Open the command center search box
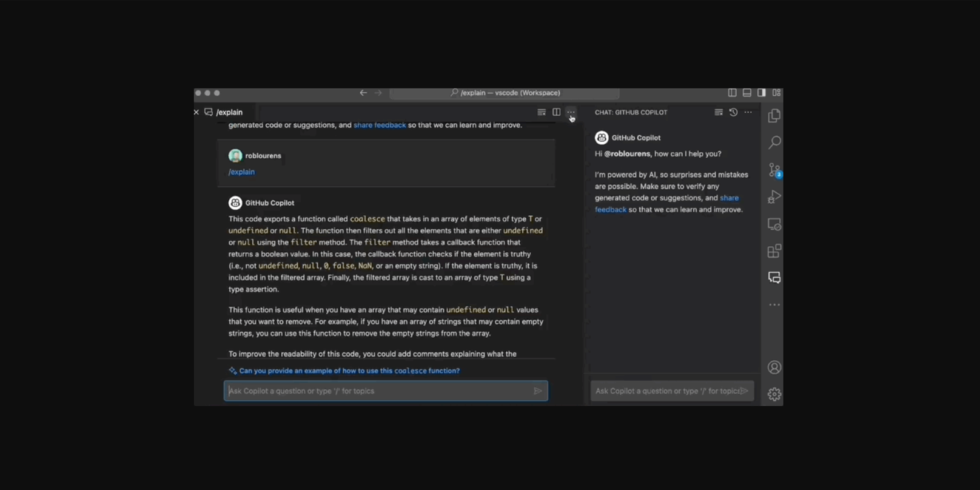This screenshot has height=490, width=980. 505,93
